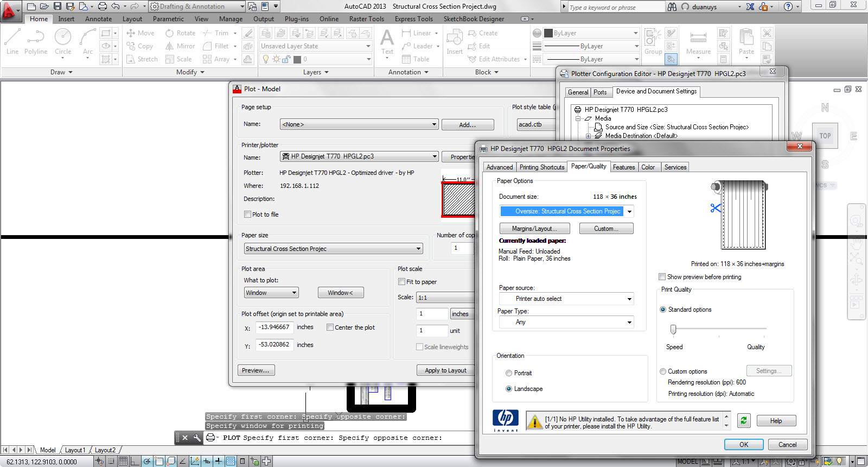This screenshot has height=467, width=868.
Task: Select the Rotate tool
Action: [181, 33]
